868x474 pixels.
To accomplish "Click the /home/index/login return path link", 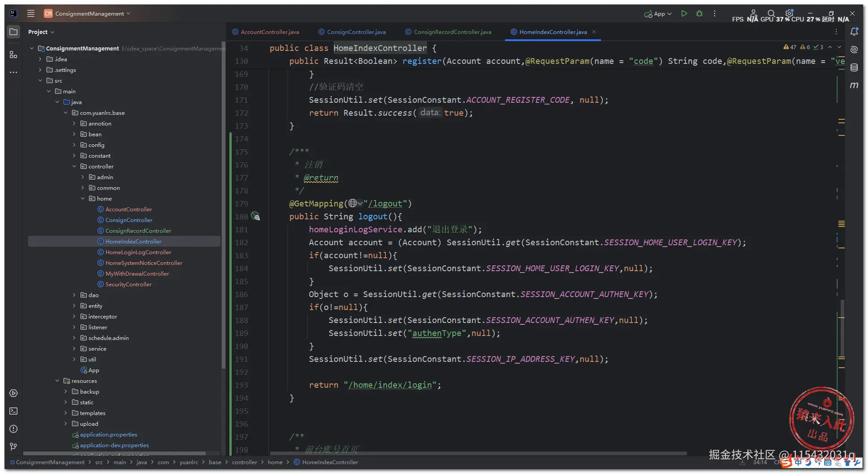I will pos(390,385).
